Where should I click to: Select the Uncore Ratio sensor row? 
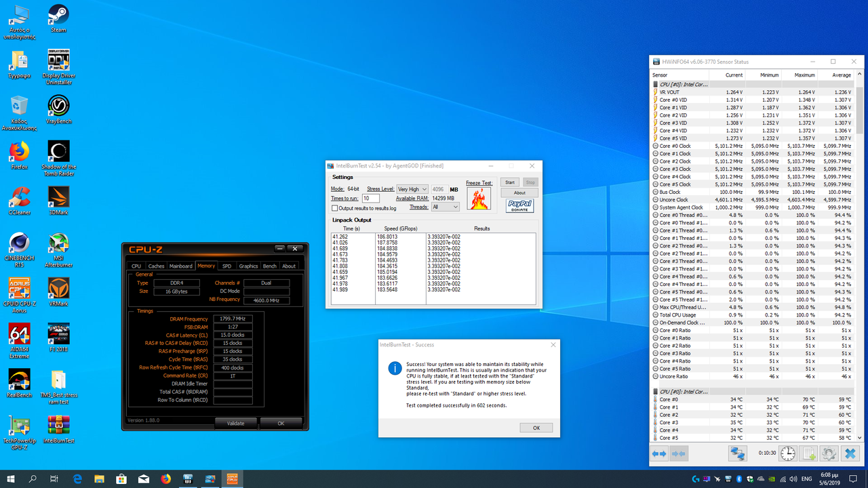tap(752, 376)
